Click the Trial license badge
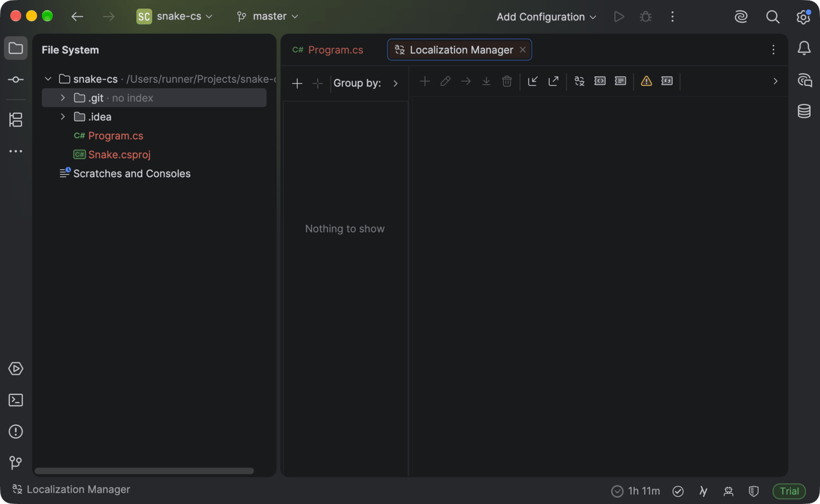 tap(789, 491)
